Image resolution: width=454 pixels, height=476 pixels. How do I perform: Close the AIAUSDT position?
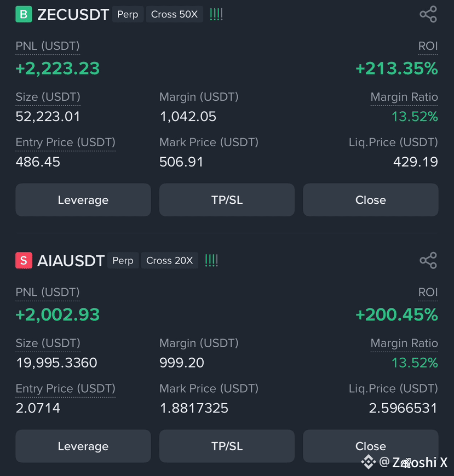[x=371, y=446]
